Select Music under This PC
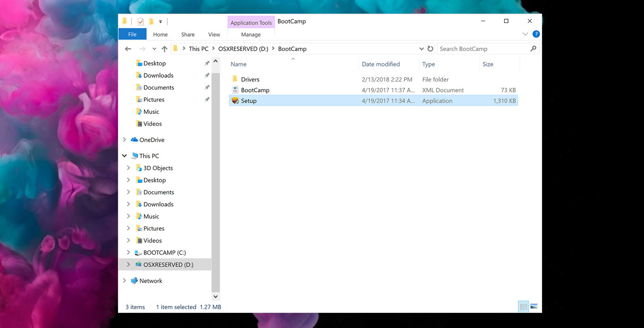Screen dimensions: 644x328 pyautogui.click(x=151, y=217)
